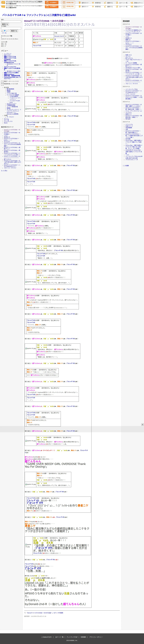This screenshot has height=644, width=144.
Task: Open 砂狼シロコ in 更新履歴
Action: pyautogui.click(x=129, y=55)
